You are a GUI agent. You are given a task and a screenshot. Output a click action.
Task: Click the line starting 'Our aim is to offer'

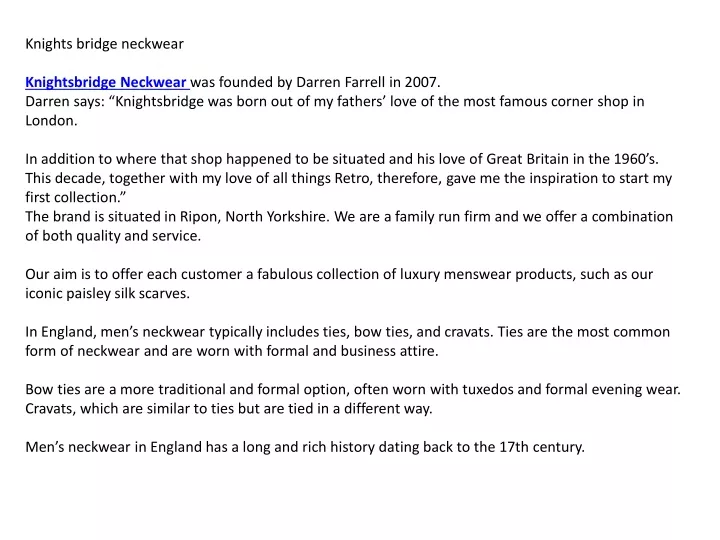tap(339, 274)
